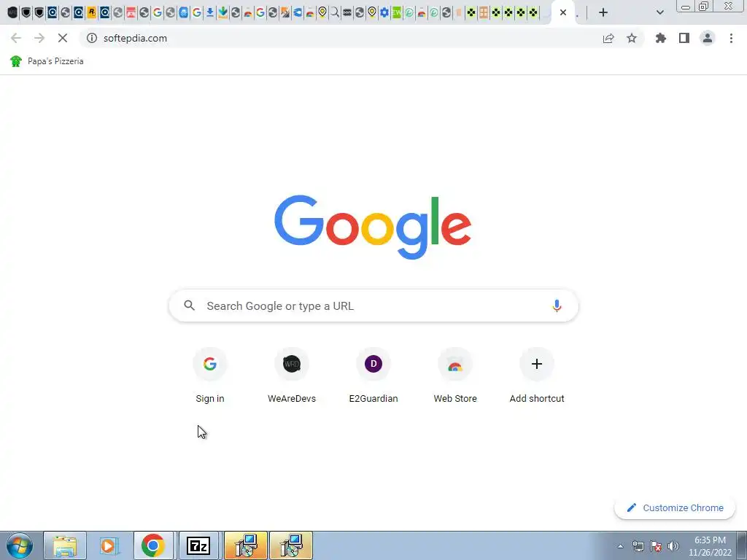This screenshot has width=747, height=560.
Task: Open the tab with the magnifying glass favicon
Action: tap(335, 12)
